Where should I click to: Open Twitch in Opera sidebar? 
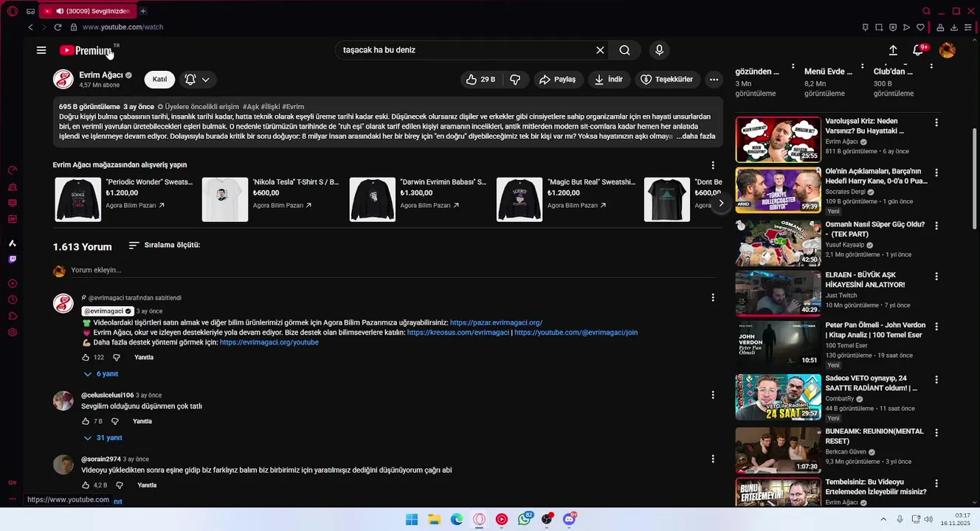[x=13, y=260]
